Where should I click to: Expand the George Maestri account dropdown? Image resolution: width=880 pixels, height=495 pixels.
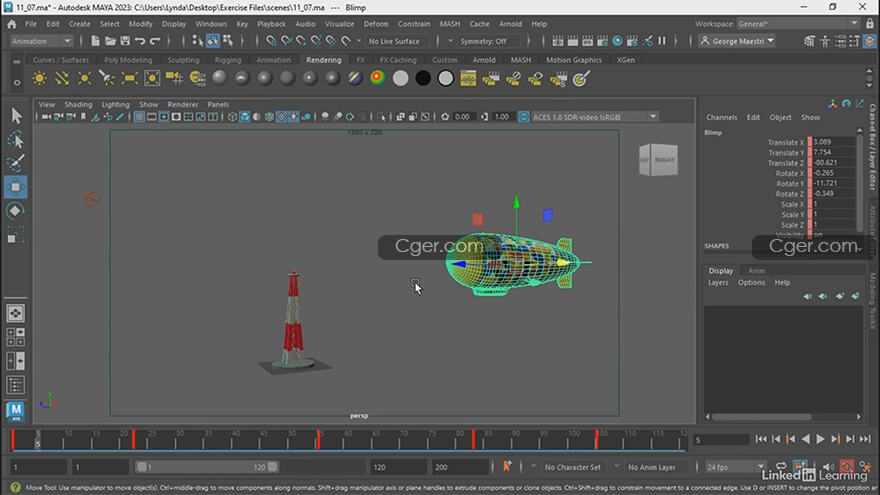(737, 41)
